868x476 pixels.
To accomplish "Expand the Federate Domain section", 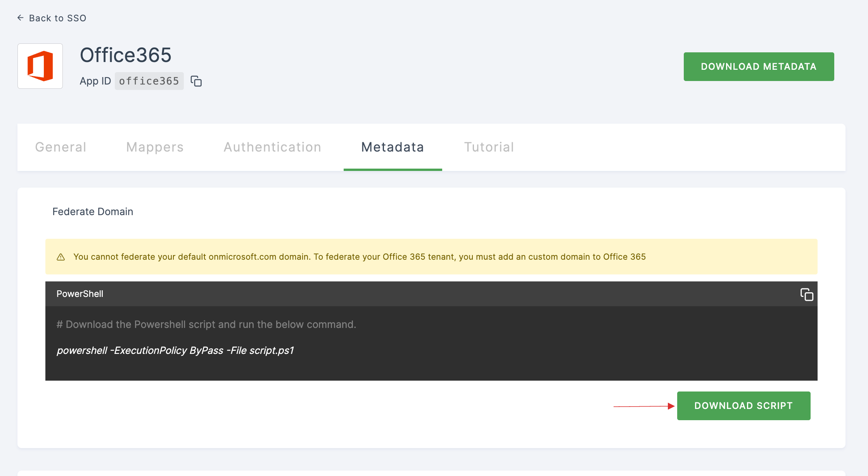I will point(93,211).
